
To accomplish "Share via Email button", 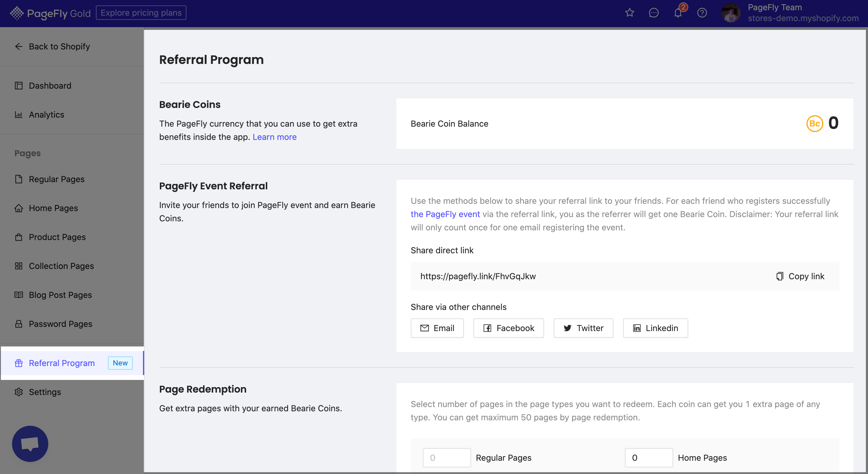I will tap(437, 328).
